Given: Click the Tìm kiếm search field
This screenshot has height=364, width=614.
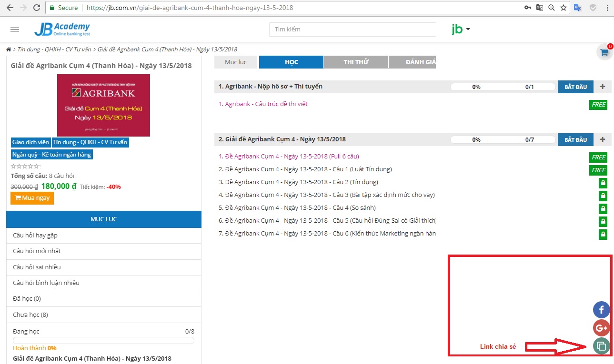Looking at the screenshot, I should click(352, 30).
